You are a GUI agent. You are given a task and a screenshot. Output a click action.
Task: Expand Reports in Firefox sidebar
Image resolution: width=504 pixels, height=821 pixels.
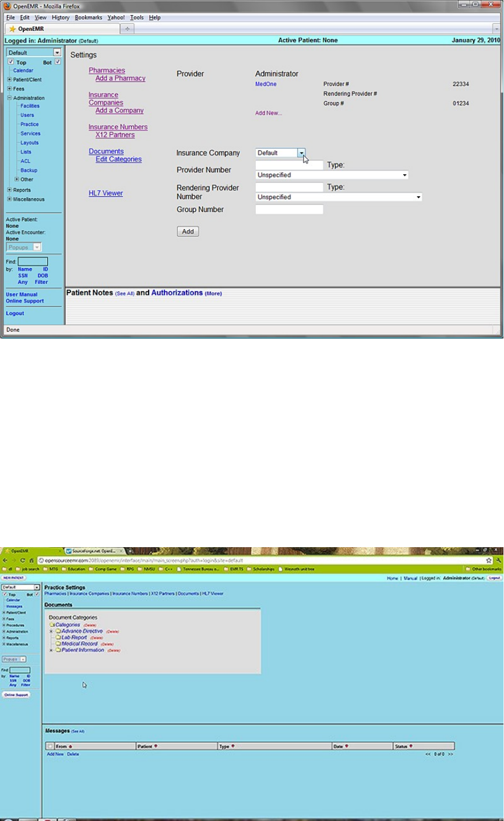click(9, 190)
